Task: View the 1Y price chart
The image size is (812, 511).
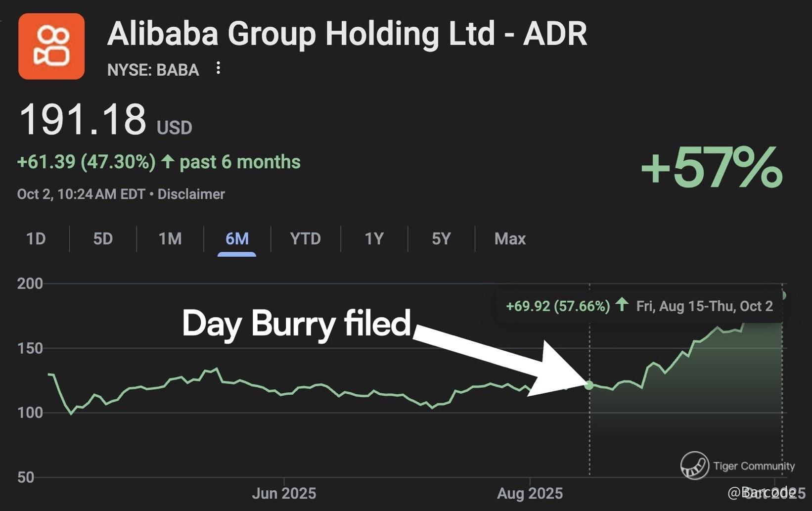Action: (x=374, y=239)
